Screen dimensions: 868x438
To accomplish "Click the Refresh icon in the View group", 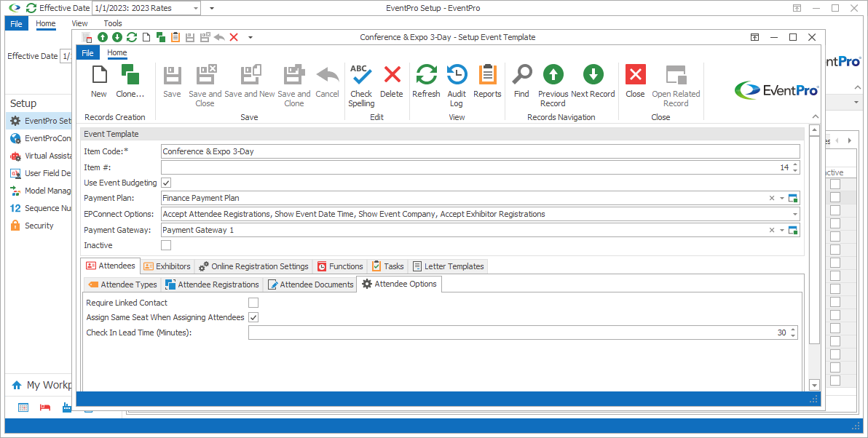I will click(426, 81).
